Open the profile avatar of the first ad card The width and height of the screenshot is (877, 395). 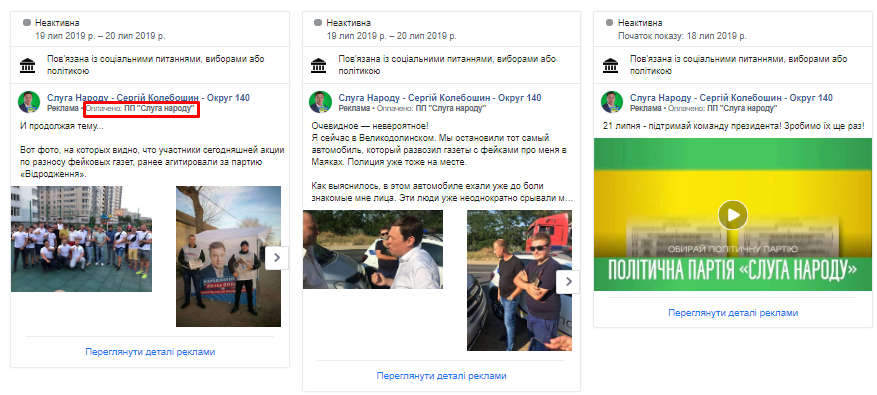pyautogui.click(x=29, y=102)
